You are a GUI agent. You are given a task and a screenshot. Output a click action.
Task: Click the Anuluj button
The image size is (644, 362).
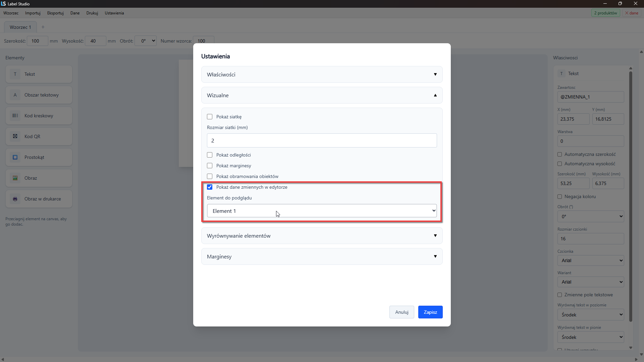coord(401,312)
